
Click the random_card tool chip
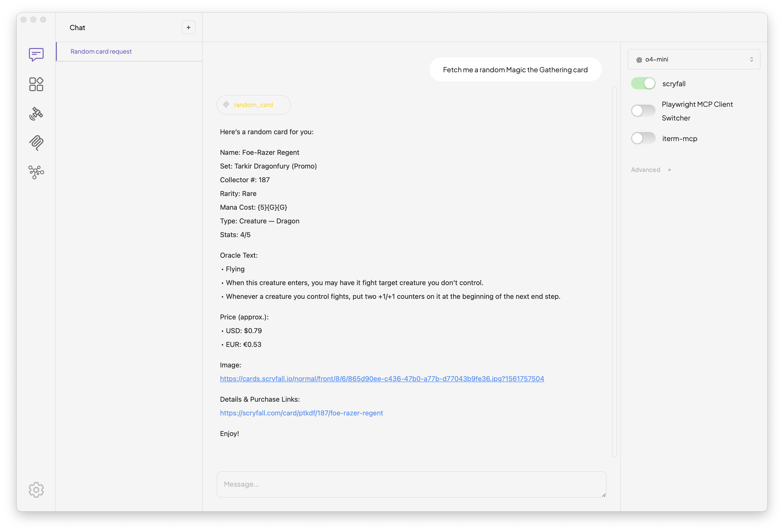[x=253, y=105]
